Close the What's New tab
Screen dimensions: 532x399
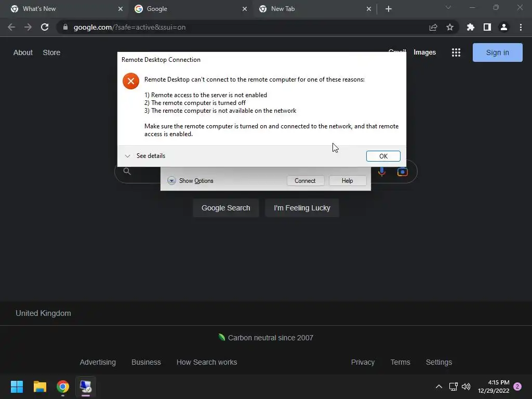[x=121, y=9]
